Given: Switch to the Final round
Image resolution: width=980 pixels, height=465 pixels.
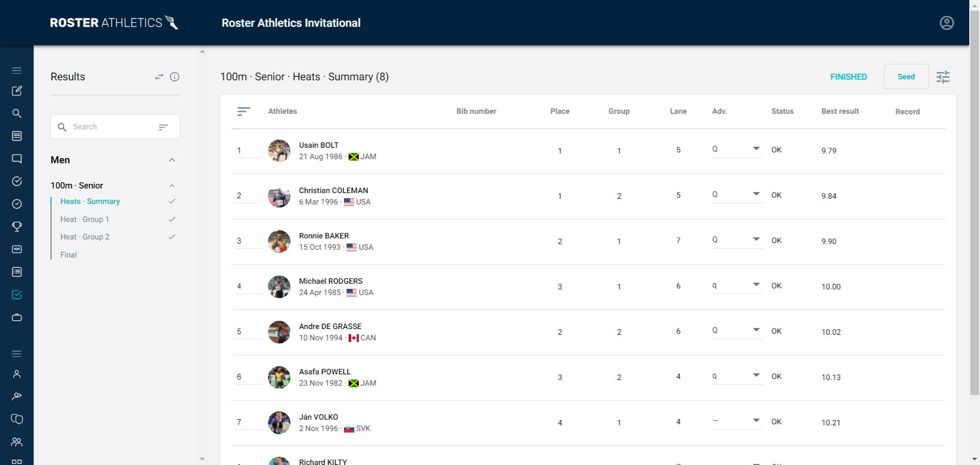Looking at the screenshot, I should (x=68, y=254).
